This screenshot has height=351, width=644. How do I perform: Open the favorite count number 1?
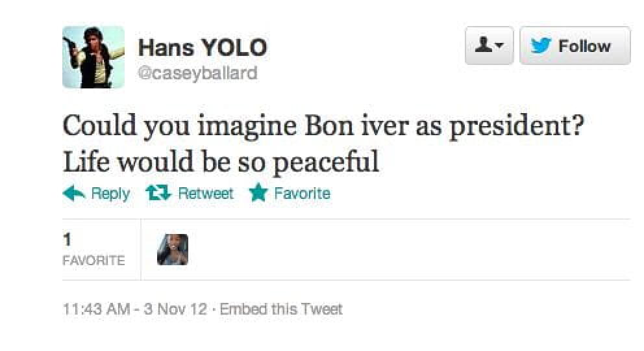click(66, 240)
